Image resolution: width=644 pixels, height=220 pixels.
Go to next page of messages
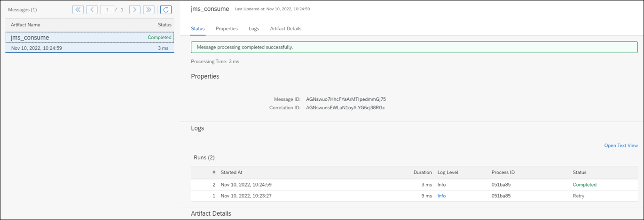coord(135,9)
